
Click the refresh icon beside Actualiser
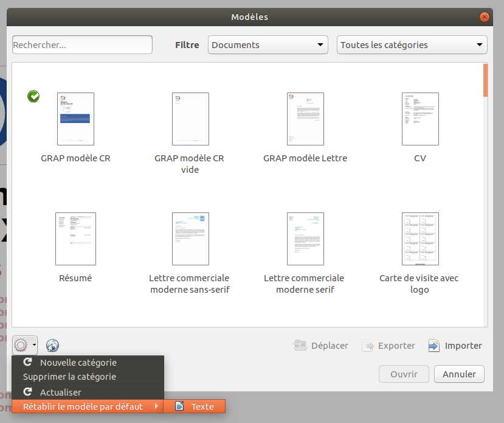[27, 393]
